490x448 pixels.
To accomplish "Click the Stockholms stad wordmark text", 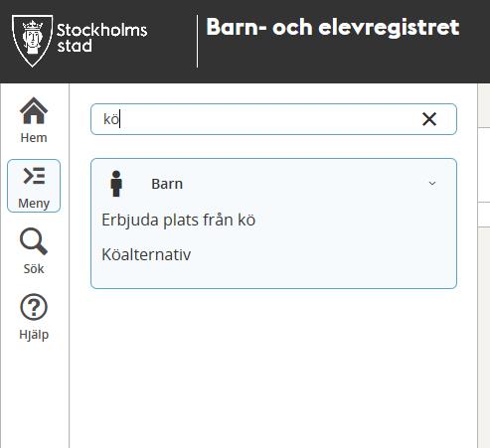I will pos(101,38).
